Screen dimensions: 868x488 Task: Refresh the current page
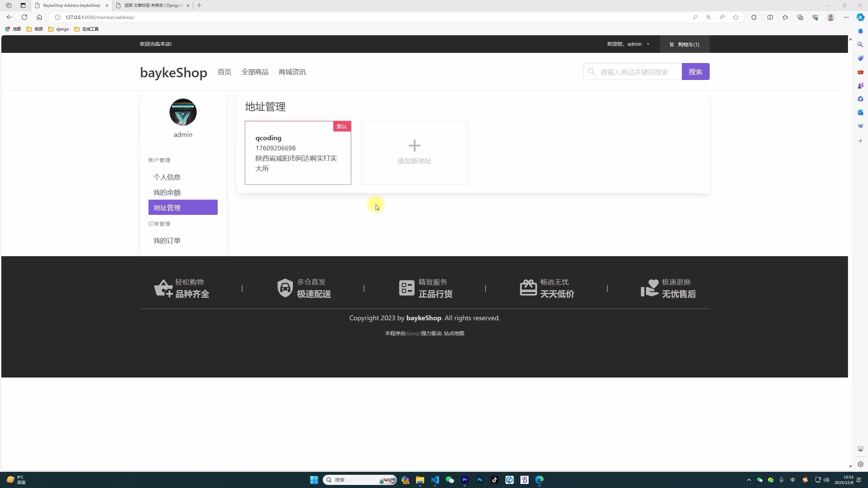pyautogui.click(x=24, y=17)
